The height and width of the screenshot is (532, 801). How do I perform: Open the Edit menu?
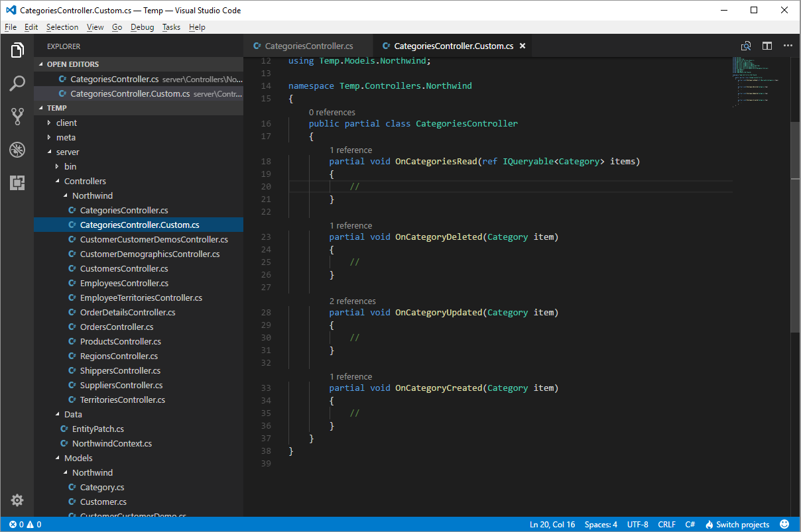point(31,27)
